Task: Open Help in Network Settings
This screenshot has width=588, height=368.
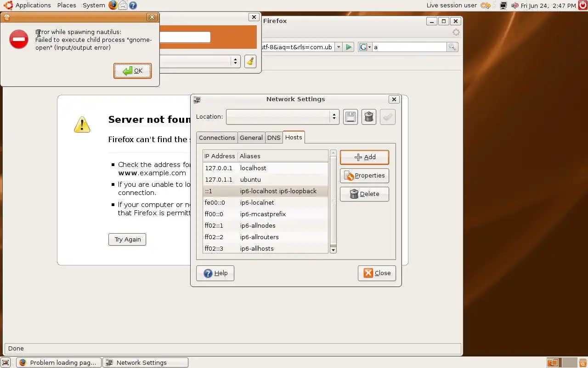Action: click(x=215, y=273)
